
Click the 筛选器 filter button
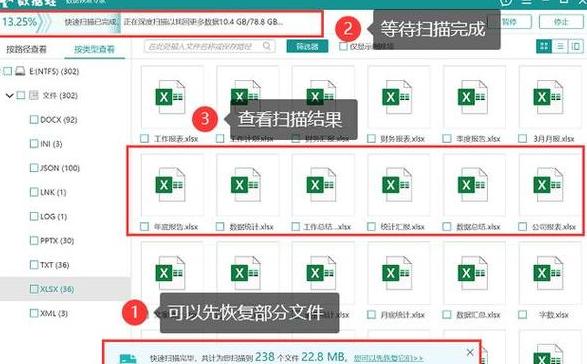[x=307, y=46]
